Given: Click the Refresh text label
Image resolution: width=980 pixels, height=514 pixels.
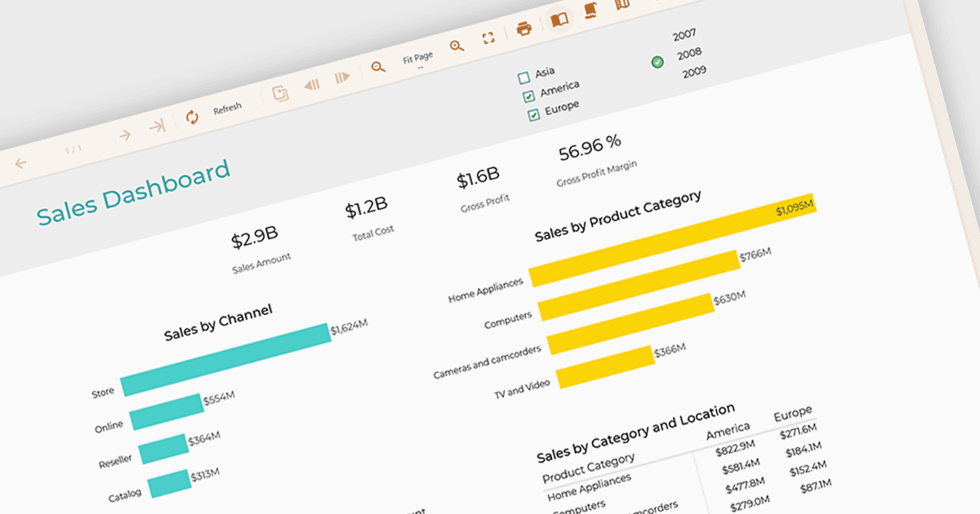Looking at the screenshot, I should [x=228, y=109].
